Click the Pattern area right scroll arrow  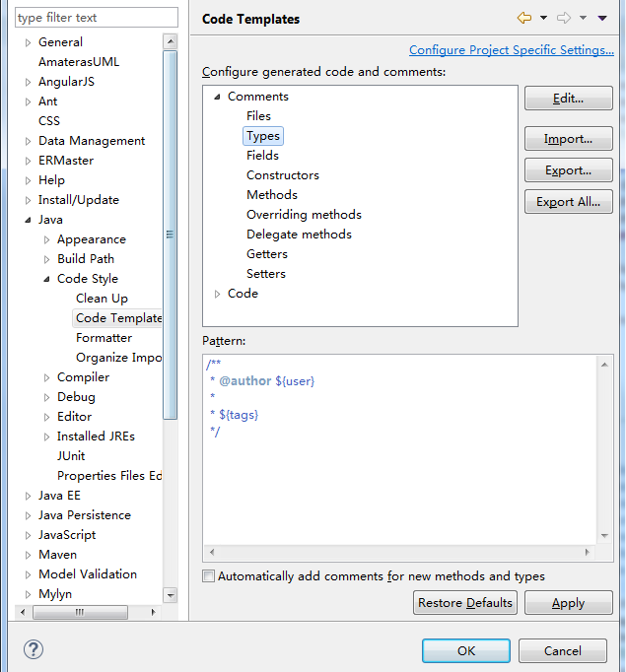[x=588, y=553]
